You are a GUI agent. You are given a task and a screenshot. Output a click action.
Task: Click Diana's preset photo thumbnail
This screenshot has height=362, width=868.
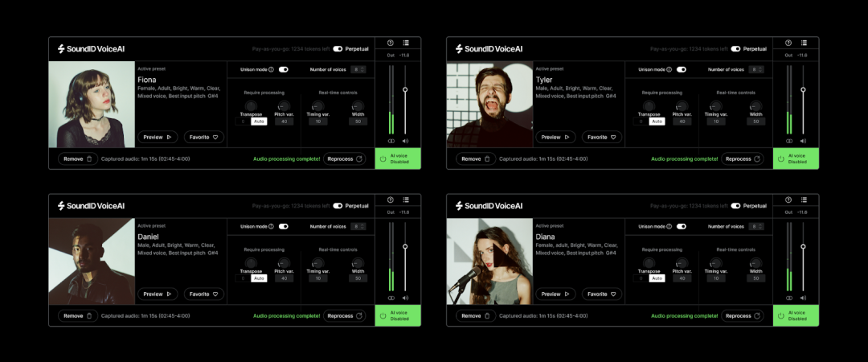click(489, 261)
